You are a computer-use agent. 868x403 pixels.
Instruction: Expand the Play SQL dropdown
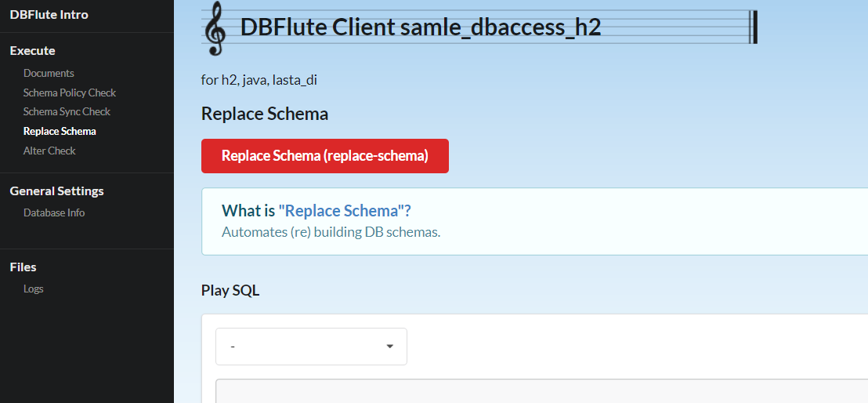(x=311, y=347)
